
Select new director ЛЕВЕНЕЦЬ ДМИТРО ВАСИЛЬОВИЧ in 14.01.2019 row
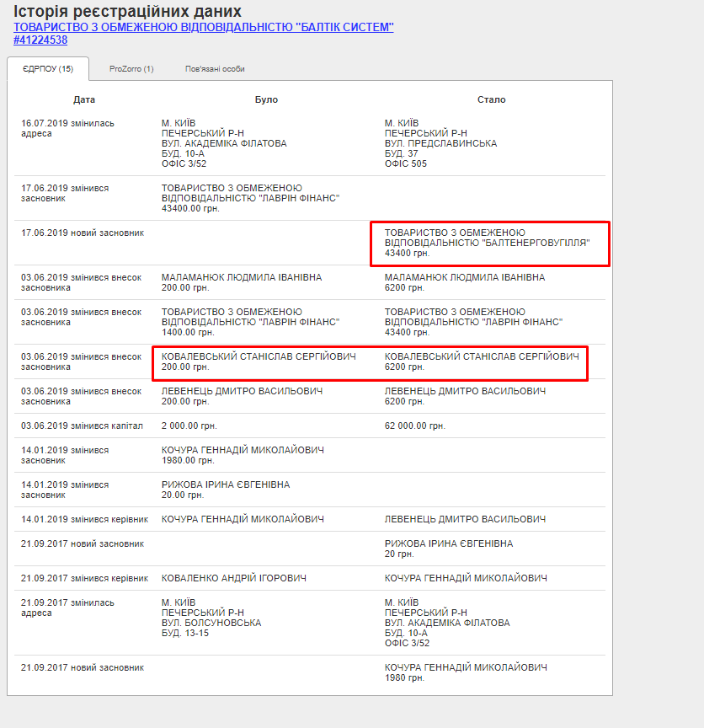coord(466,519)
